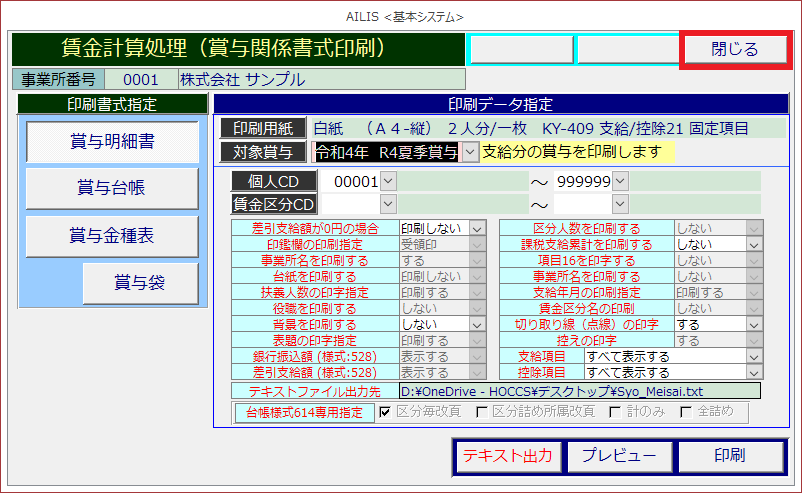Select the 賞与袋 format
Viewport: 802px width, 493px height.
click(141, 284)
